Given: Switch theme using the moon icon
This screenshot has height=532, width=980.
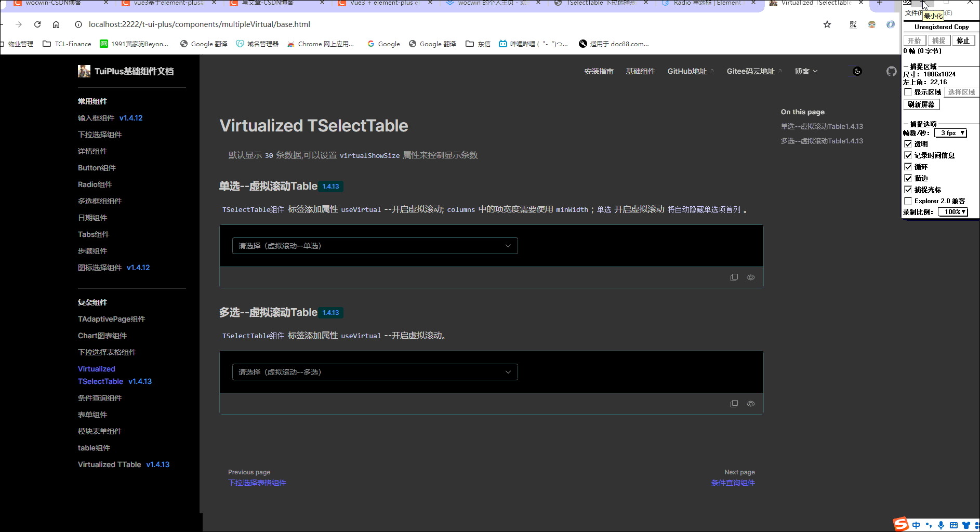Looking at the screenshot, I should (x=856, y=71).
